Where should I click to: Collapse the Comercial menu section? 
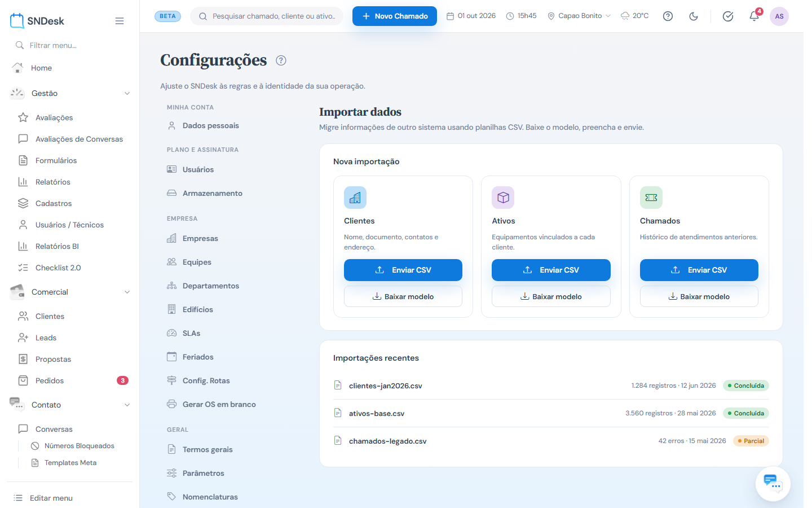[x=70, y=292]
